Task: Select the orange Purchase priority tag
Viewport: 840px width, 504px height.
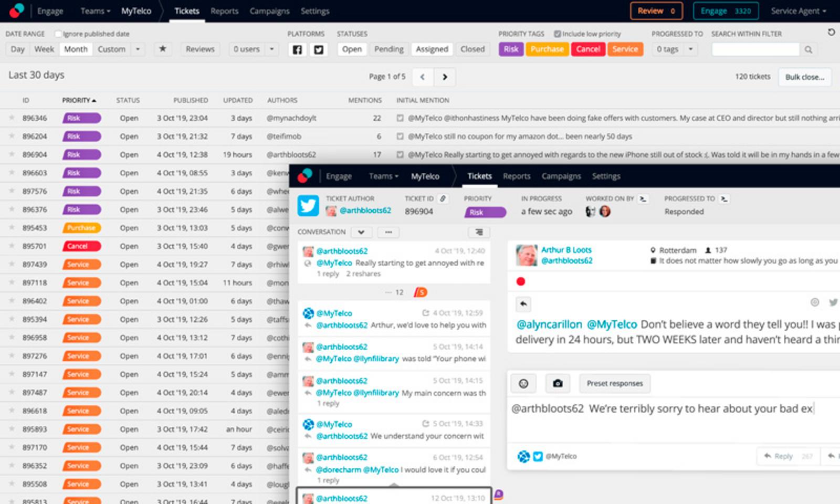Action: point(547,49)
